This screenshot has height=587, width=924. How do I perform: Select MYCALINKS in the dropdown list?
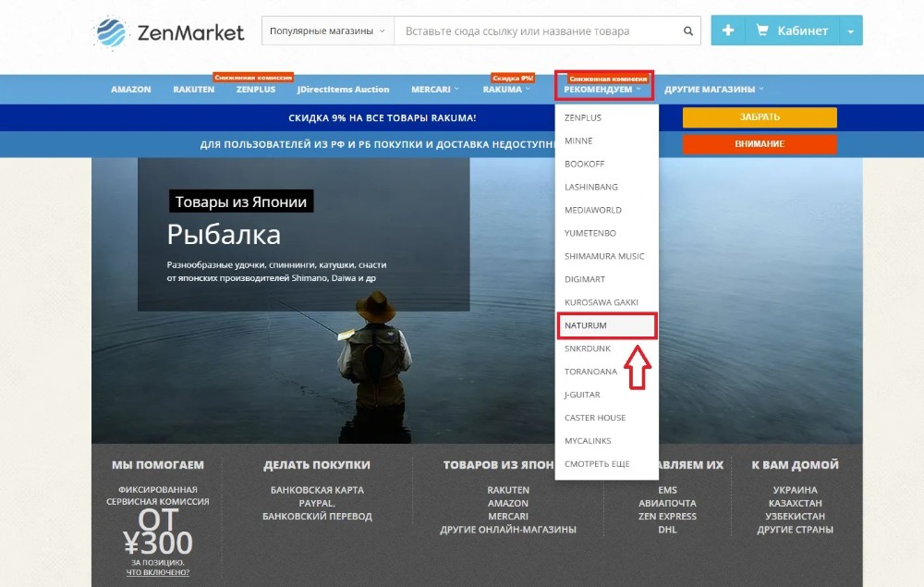(606, 441)
